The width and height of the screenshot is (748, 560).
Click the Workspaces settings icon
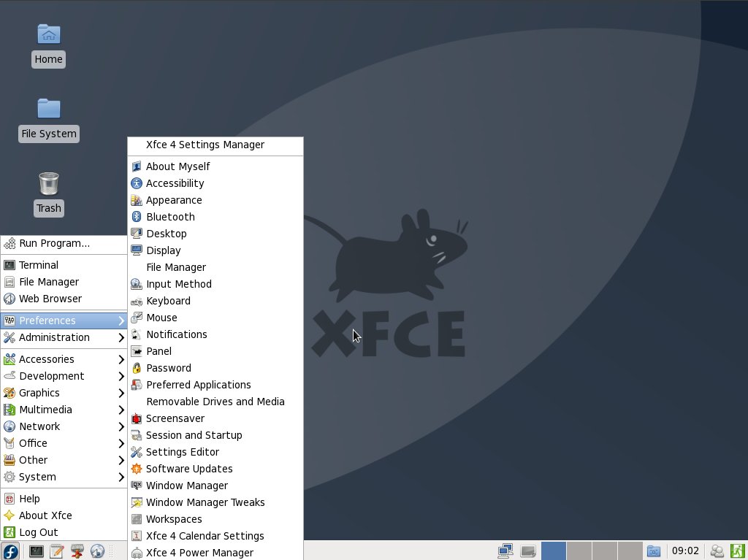click(x=137, y=519)
